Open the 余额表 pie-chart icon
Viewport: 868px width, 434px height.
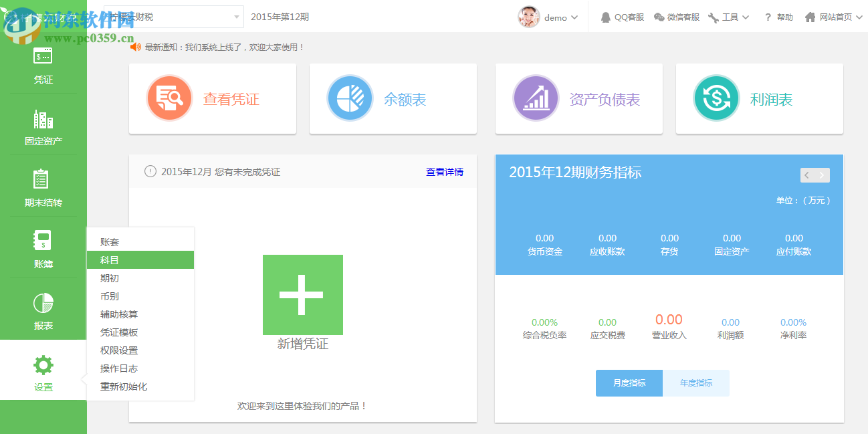(x=350, y=98)
